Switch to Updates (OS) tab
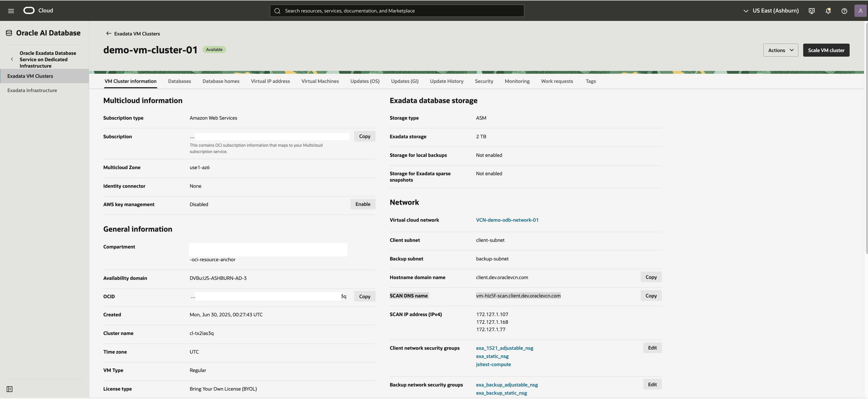868x399 pixels. tap(365, 81)
